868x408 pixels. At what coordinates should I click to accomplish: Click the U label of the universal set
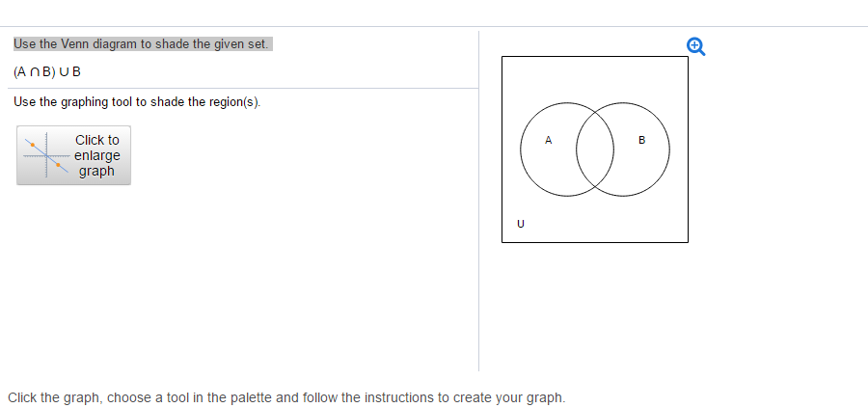click(521, 224)
